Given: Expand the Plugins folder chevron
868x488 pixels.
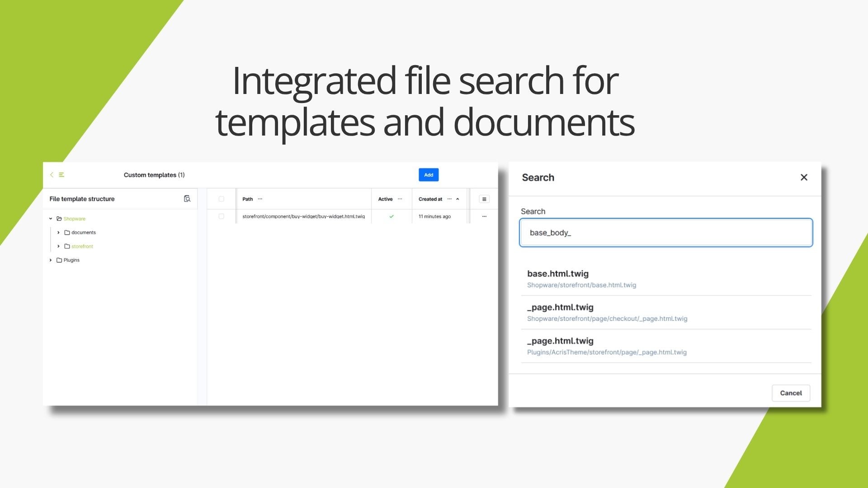Looking at the screenshot, I should pos(51,260).
